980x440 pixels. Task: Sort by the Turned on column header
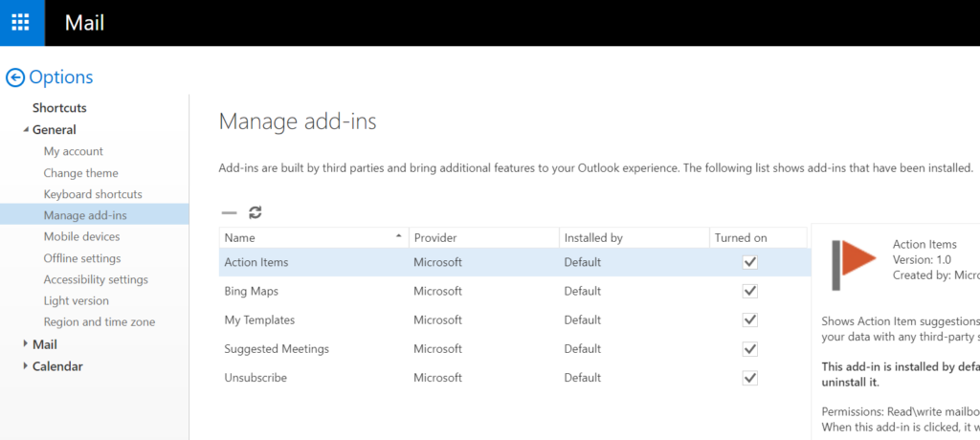point(758,237)
